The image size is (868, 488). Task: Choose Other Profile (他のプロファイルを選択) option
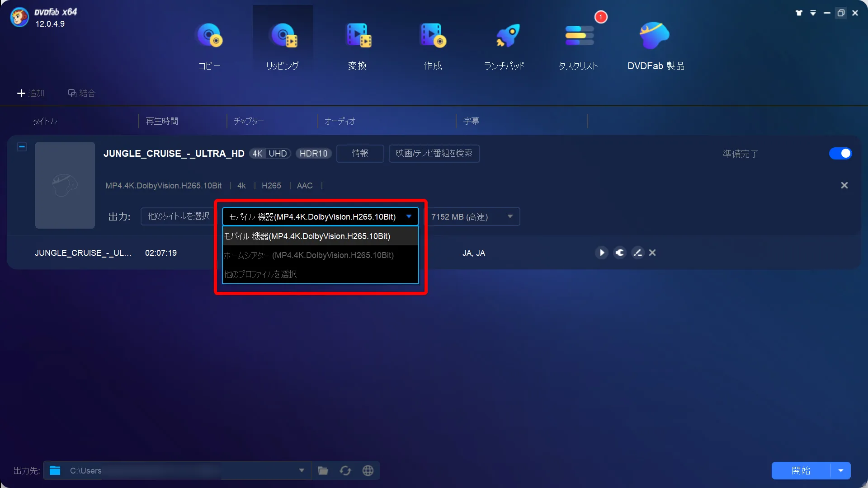tap(320, 274)
